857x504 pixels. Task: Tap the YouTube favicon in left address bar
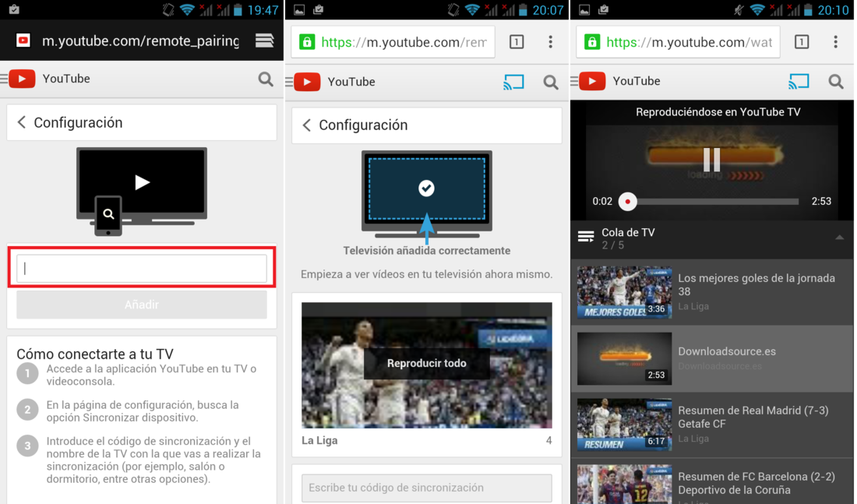(23, 41)
